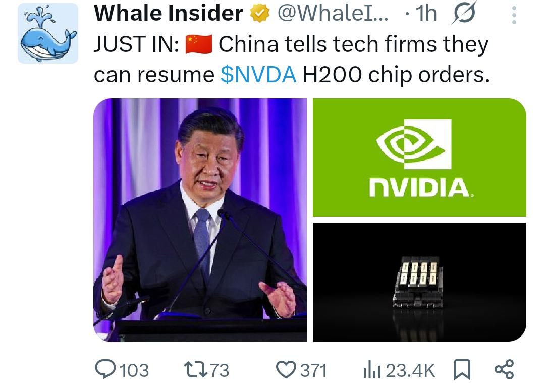544x392 pixels.
Task: Repost the tweet with the retweet icon
Action: coord(196,370)
